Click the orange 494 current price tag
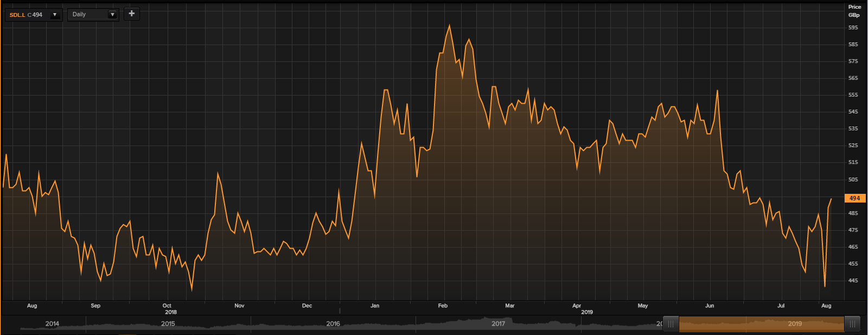This screenshot has width=868, height=335. (855, 198)
